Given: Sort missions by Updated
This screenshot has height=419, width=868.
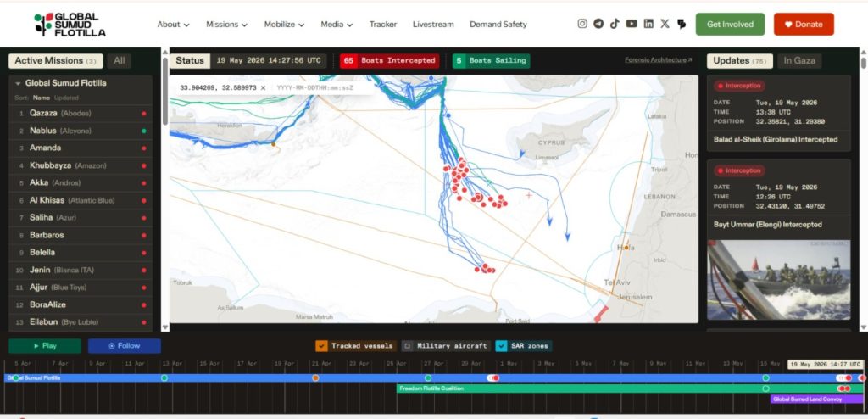Looking at the screenshot, I should coord(66,98).
